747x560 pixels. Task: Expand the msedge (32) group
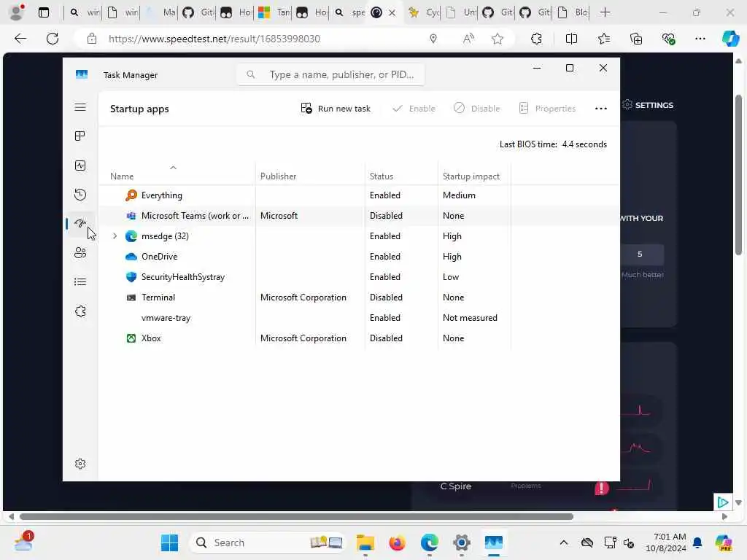[x=115, y=236]
